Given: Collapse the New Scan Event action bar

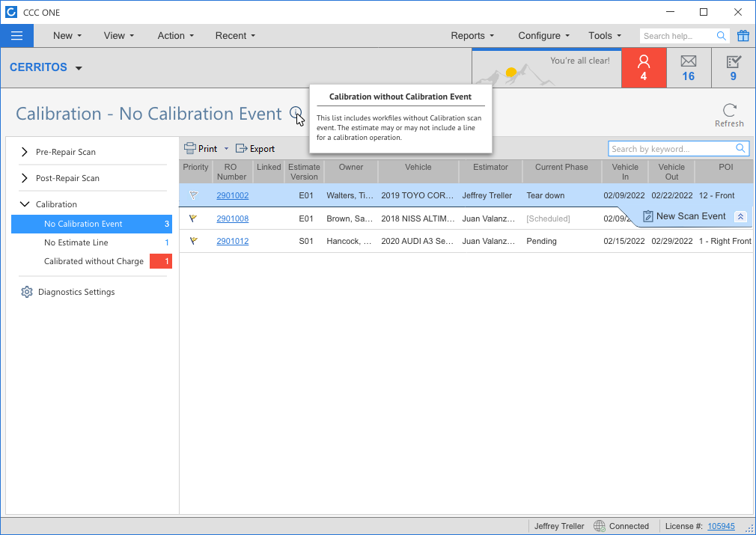Looking at the screenshot, I should [740, 217].
